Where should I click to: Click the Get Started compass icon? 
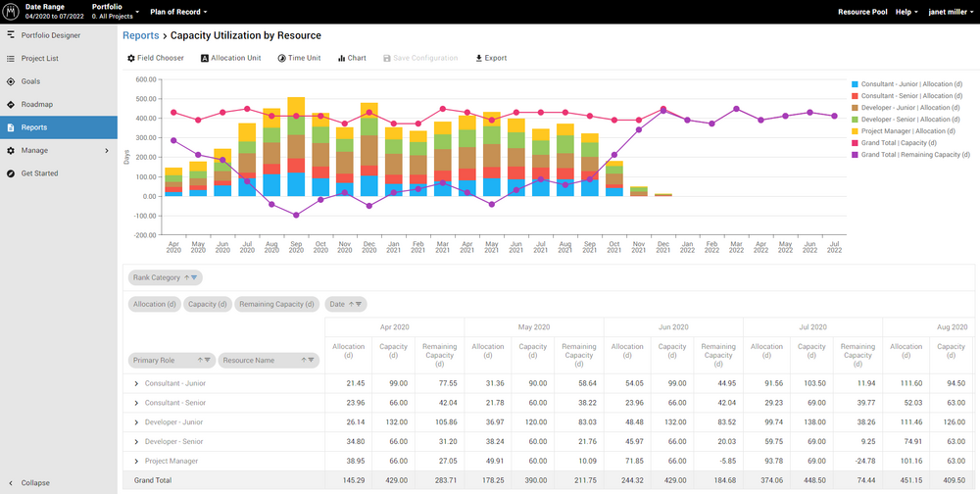pos(11,173)
